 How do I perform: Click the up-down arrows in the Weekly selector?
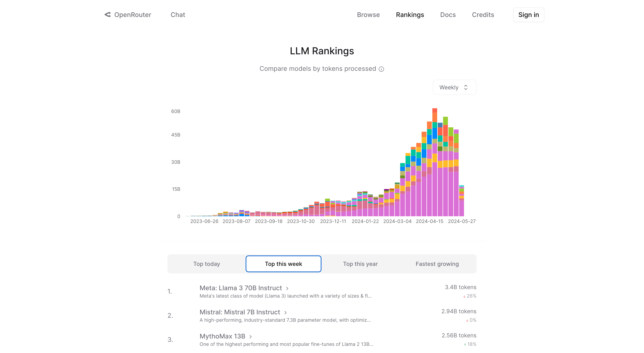466,87
